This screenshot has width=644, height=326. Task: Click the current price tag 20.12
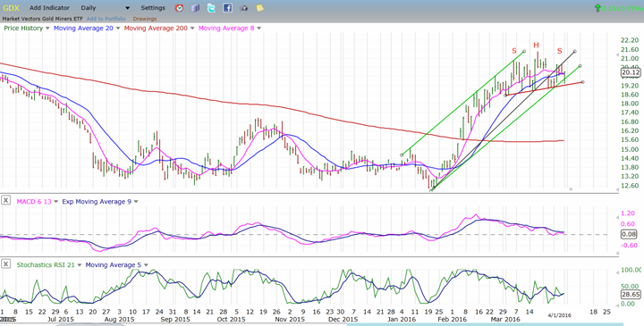tap(631, 72)
